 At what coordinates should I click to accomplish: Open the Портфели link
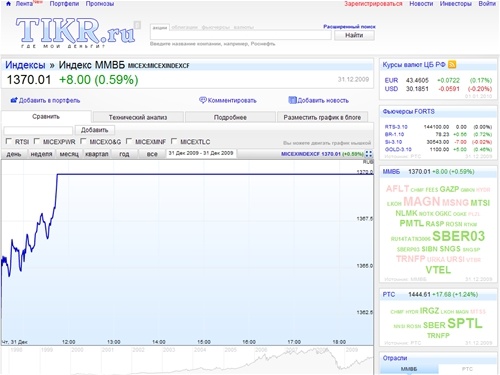[64, 4]
